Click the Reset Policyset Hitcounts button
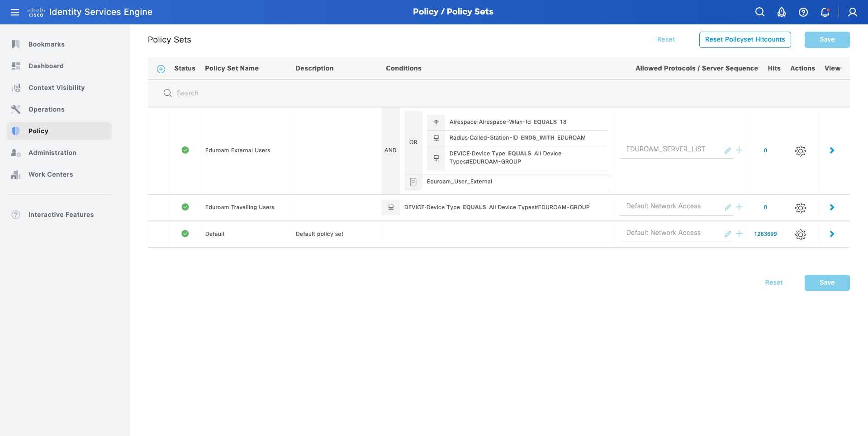 tap(745, 40)
